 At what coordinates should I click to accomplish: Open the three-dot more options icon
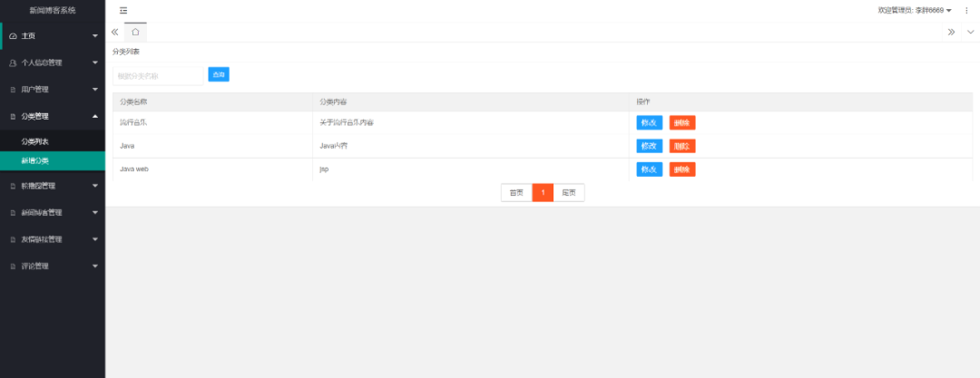[x=966, y=10]
